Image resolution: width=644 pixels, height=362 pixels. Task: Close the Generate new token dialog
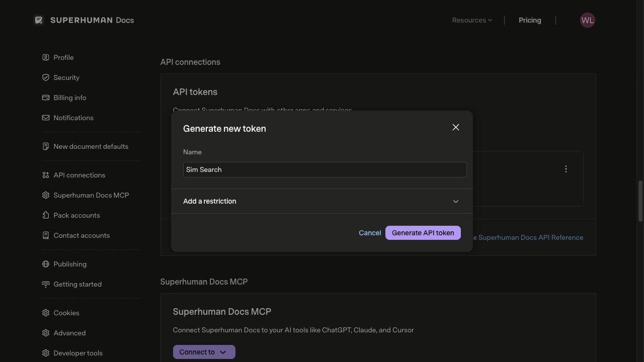pyautogui.click(x=456, y=127)
